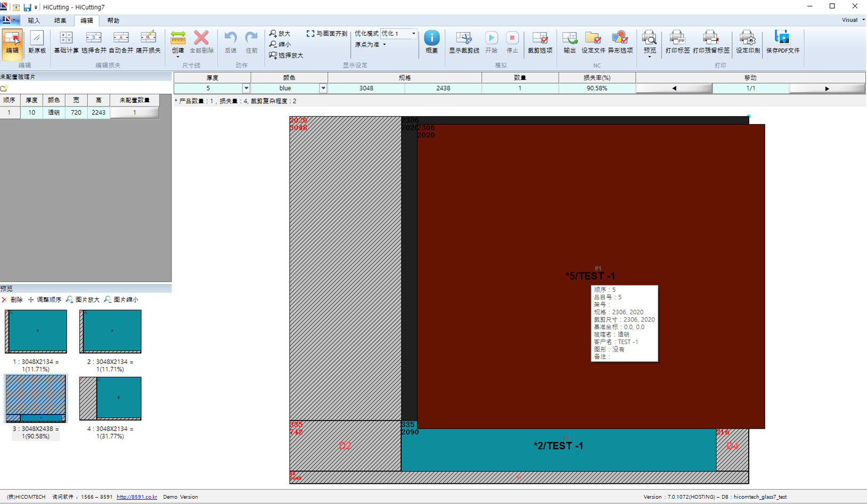Expand the 优化模式 optimization mode dropdown

[x=413, y=34]
